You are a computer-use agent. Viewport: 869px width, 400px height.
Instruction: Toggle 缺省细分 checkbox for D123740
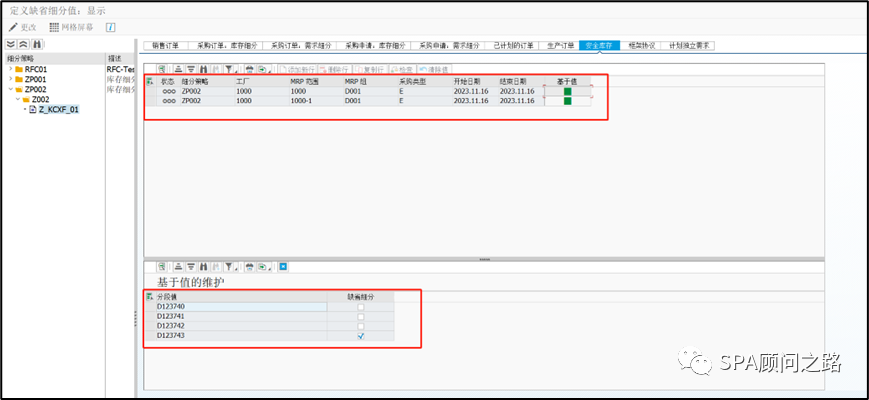point(361,307)
